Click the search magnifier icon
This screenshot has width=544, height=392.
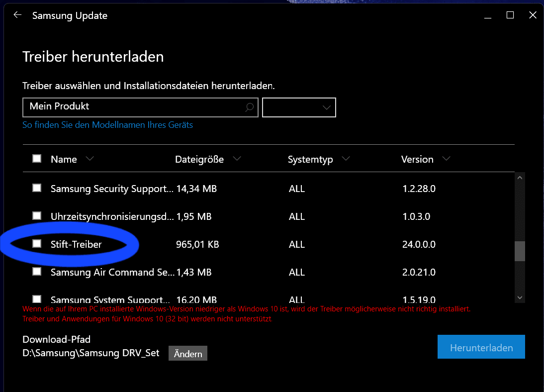tap(250, 107)
